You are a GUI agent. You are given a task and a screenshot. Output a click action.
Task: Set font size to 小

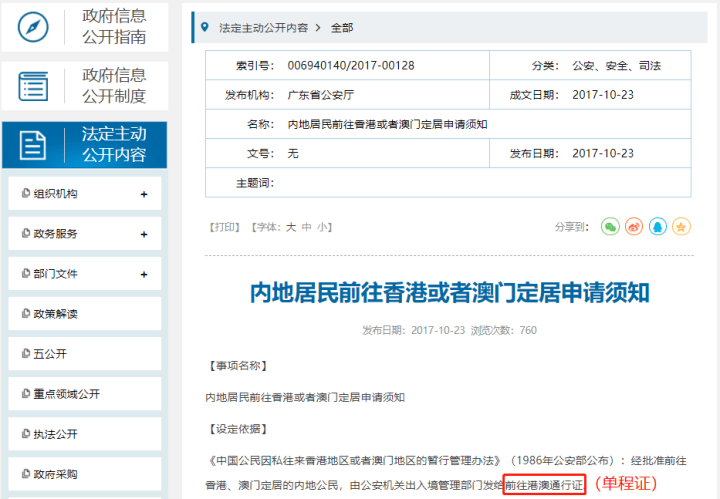coord(322,227)
